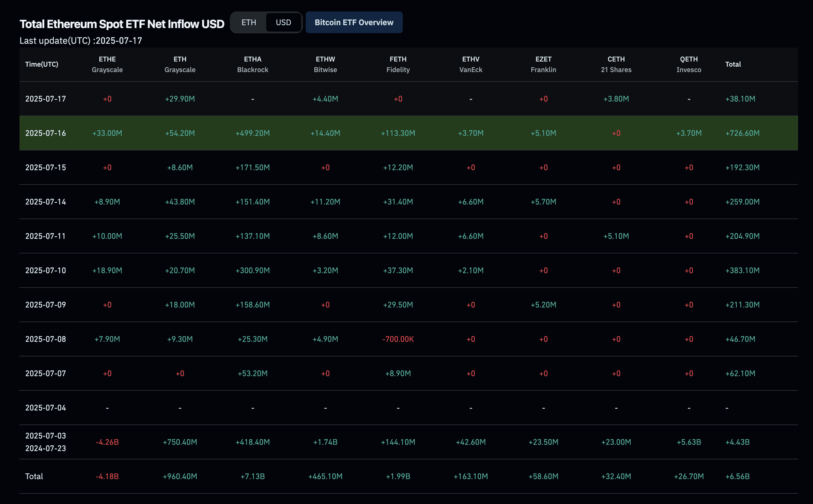Click the +158.60M value

coord(252,305)
